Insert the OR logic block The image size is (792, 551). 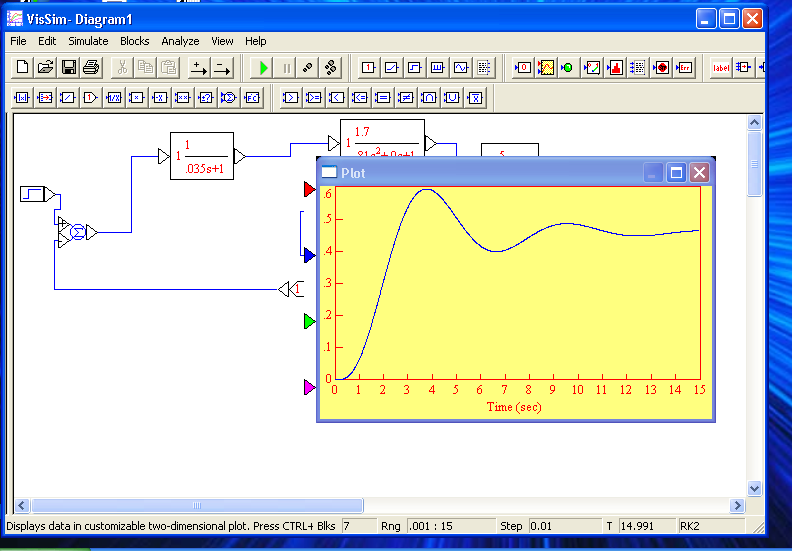click(452, 98)
